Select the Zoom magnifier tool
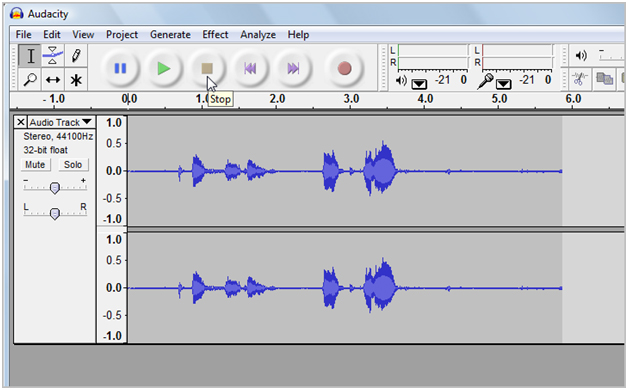Screen dimensions: 628x390 [x=30, y=79]
